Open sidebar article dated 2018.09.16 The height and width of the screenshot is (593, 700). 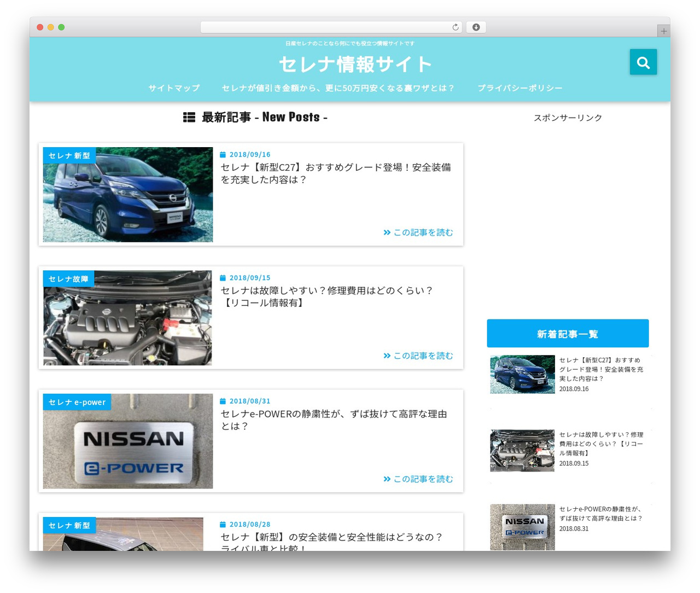click(x=601, y=369)
